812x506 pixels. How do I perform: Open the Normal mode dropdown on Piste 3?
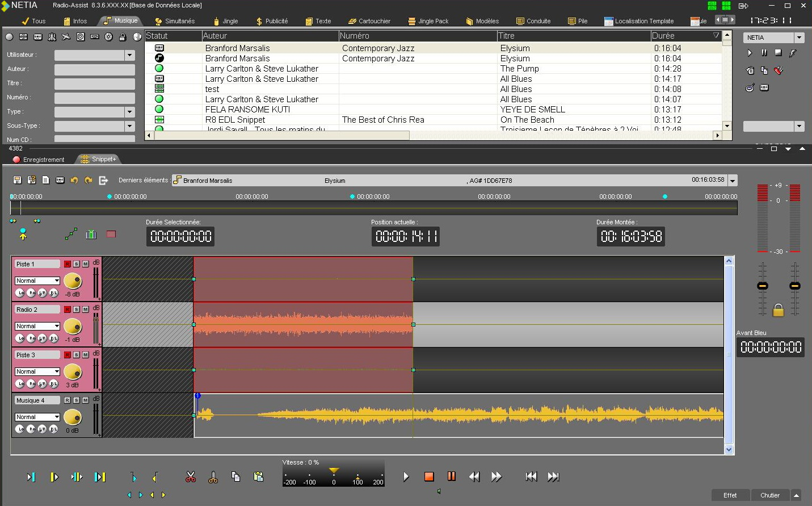point(57,371)
